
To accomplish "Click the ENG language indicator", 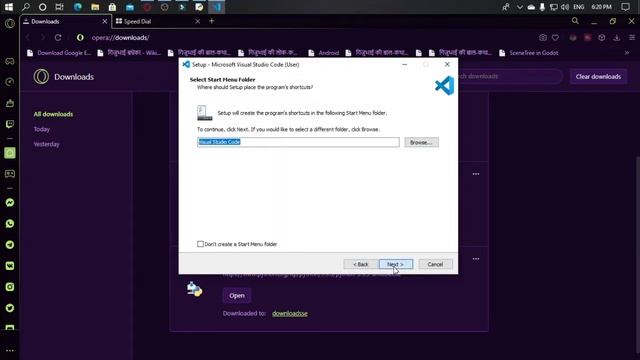I will (578, 7).
